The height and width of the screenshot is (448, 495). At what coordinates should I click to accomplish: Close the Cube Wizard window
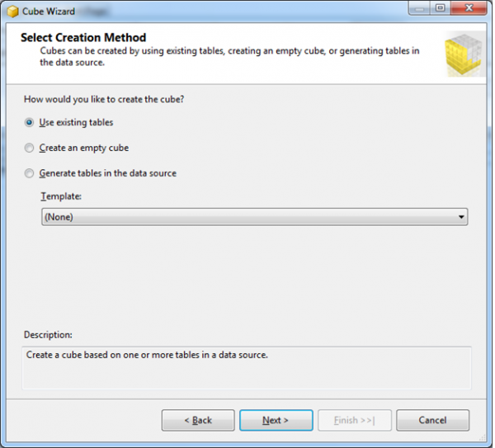point(468,9)
